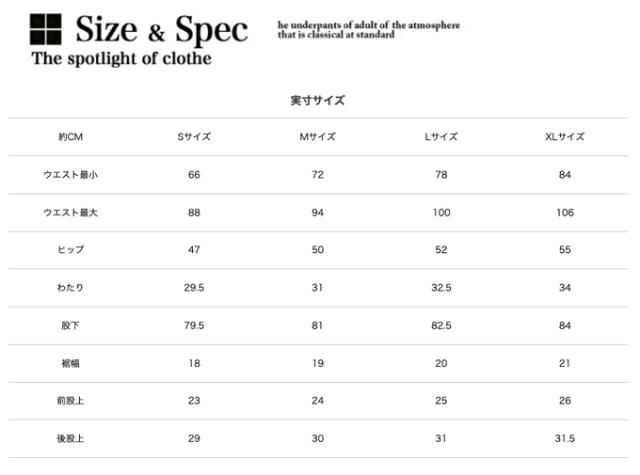
Task: Select the 約CM header cell
Action: coord(70,137)
